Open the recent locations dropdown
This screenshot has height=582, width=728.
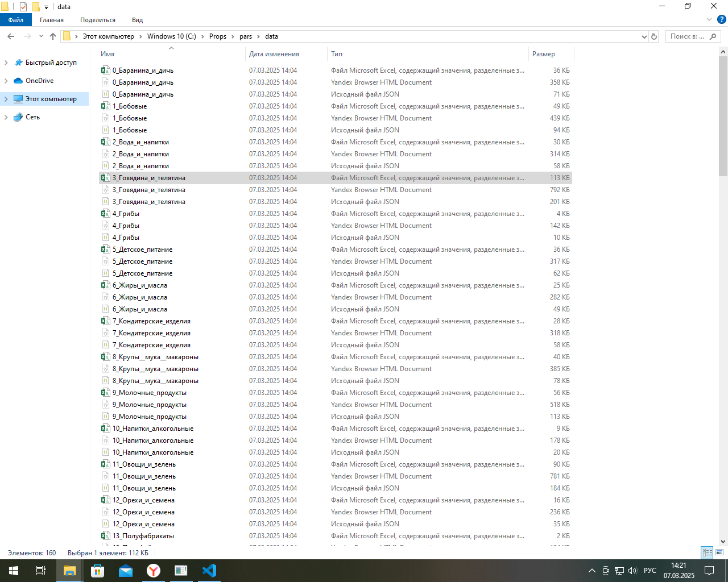[x=41, y=36]
